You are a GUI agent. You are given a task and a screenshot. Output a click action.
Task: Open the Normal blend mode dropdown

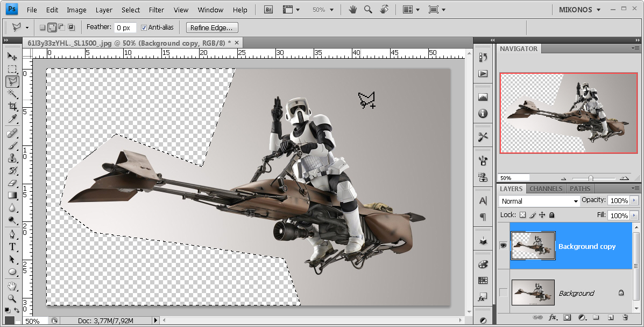[539, 201]
